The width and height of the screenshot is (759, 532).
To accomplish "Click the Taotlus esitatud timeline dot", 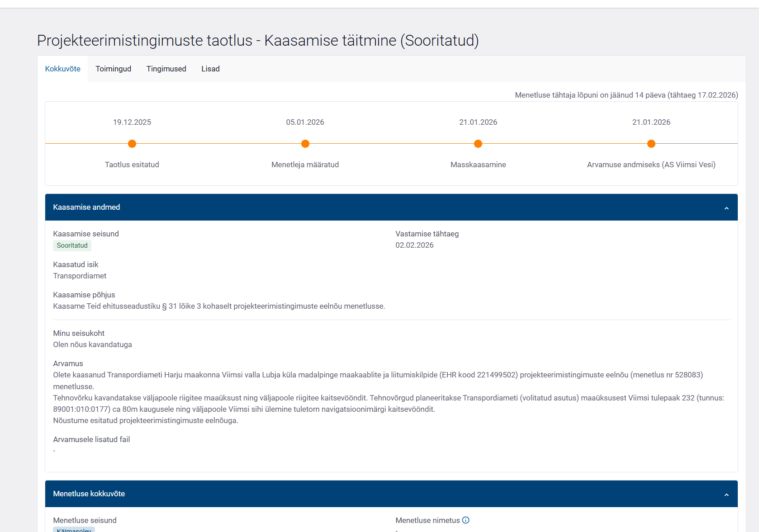I will (132, 144).
